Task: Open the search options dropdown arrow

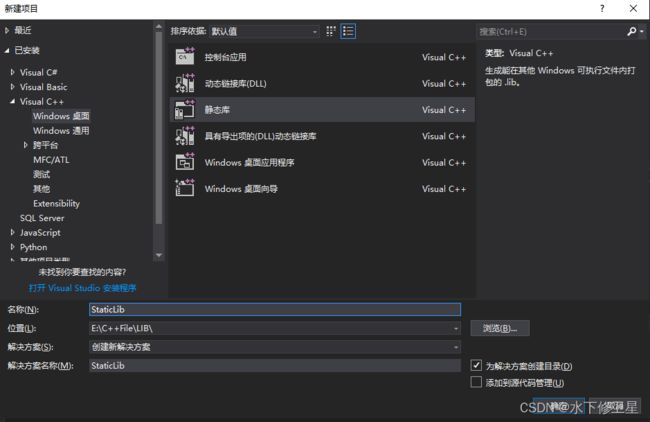Action: 642,32
